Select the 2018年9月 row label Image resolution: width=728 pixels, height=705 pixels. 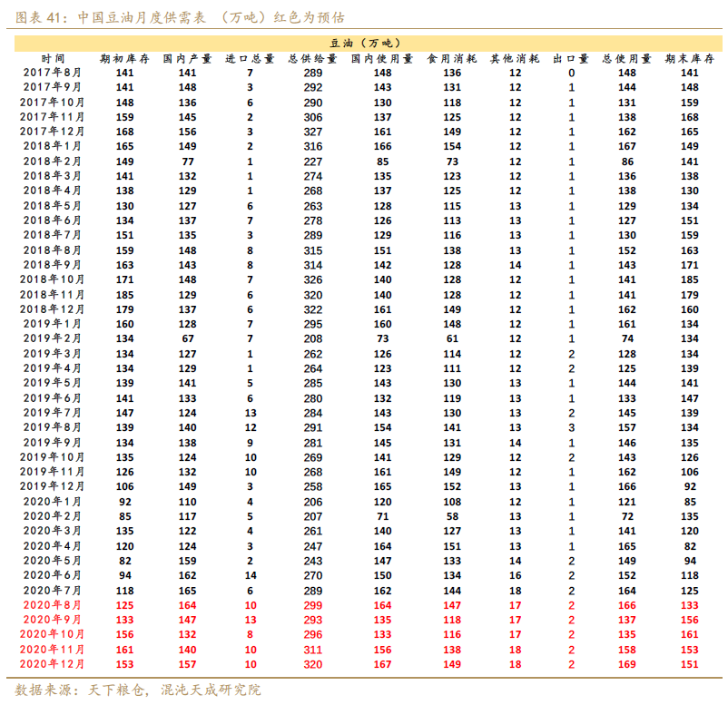[52, 265]
